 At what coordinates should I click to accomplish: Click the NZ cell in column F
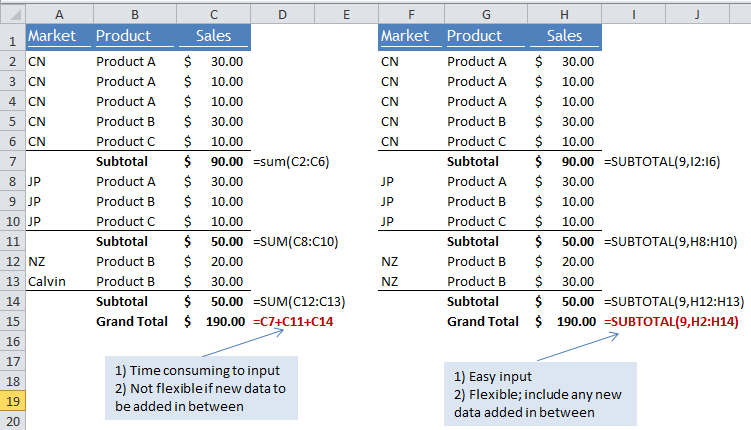click(391, 261)
